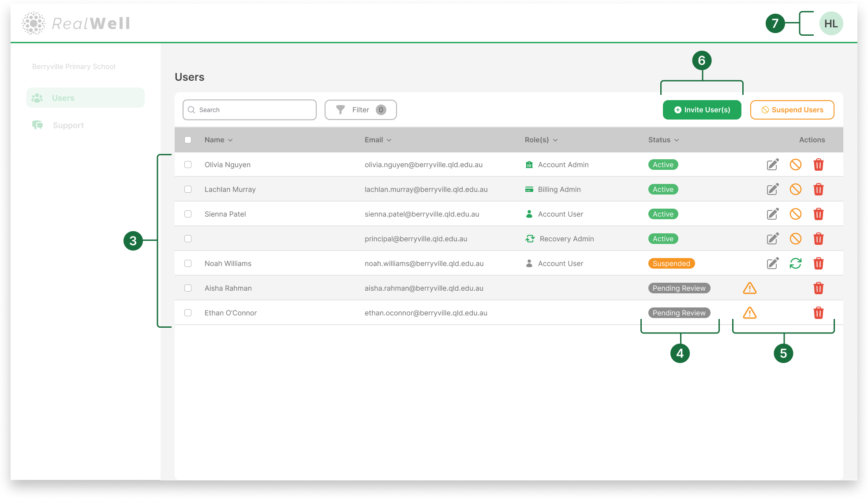
Task: Click the Suspend Users button
Action: [x=792, y=110]
